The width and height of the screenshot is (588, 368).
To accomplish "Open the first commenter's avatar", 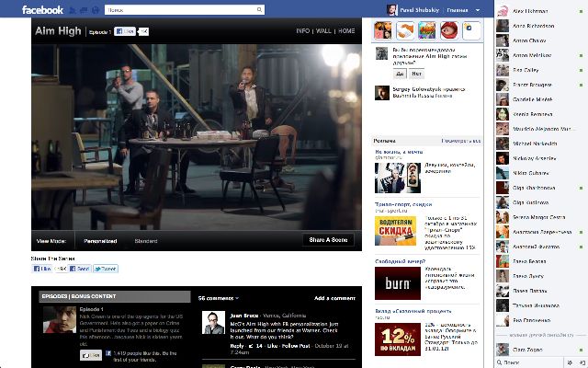I will pyautogui.click(x=213, y=323).
